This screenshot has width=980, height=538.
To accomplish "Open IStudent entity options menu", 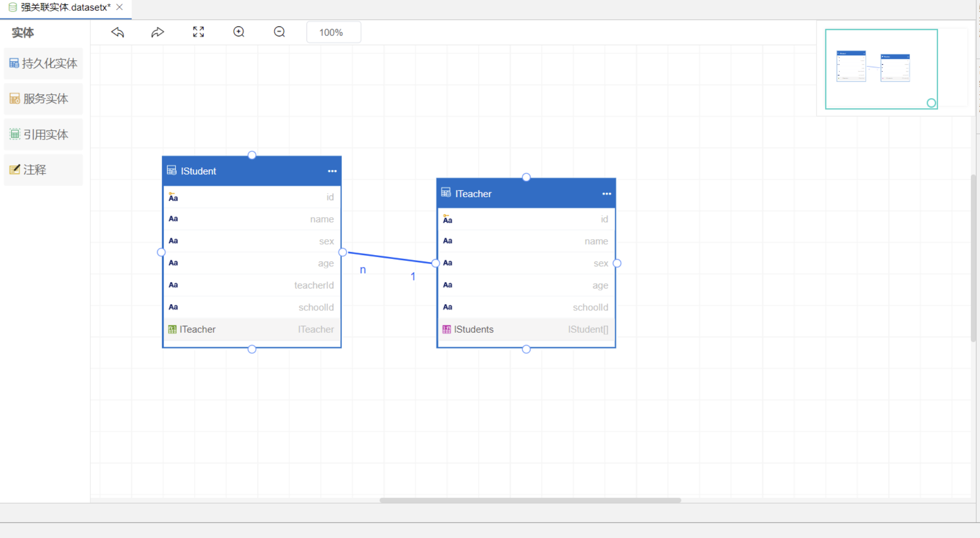I will pyautogui.click(x=332, y=171).
